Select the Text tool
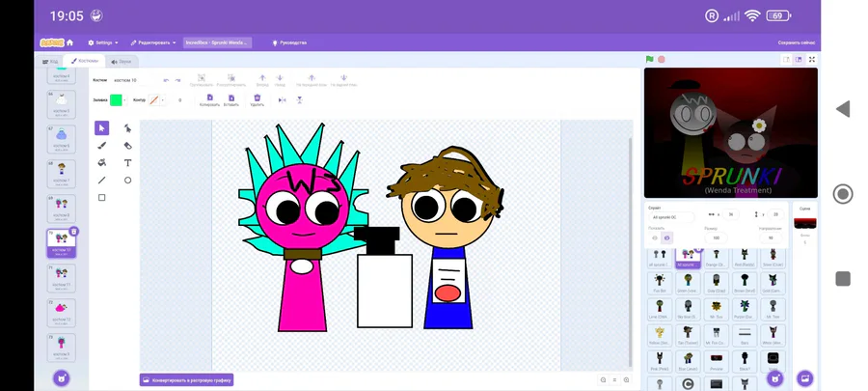This screenshot has width=868, height=391. point(127,163)
